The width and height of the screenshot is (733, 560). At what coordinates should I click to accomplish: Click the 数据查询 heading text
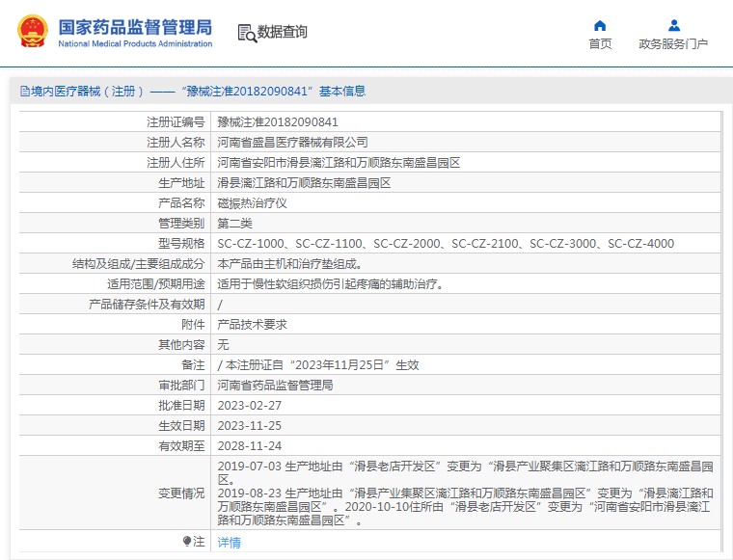283,32
